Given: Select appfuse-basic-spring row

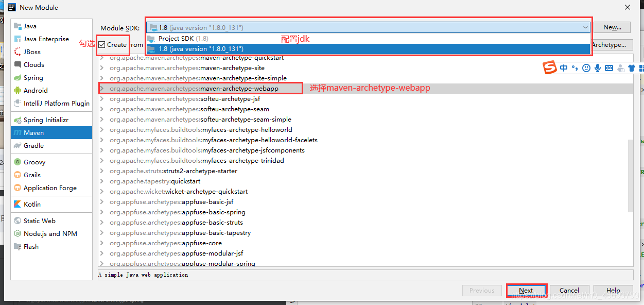Looking at the screenshot, I should [363, 212].
